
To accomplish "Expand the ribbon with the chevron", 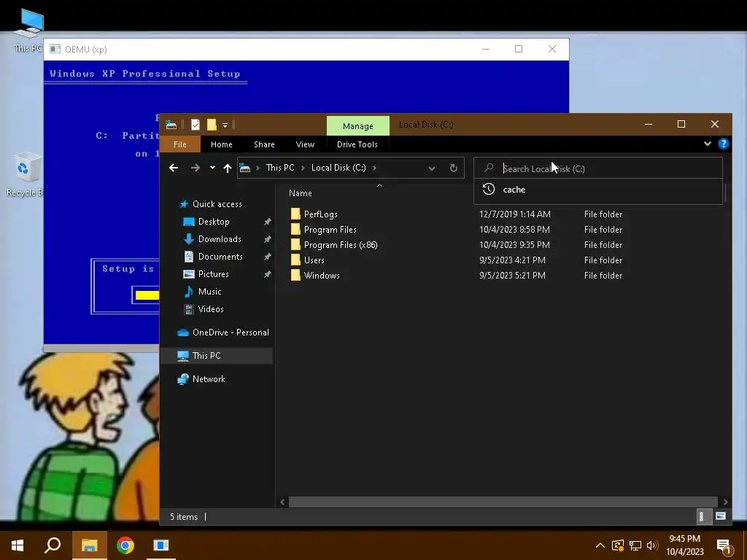I will pos(708,144).
